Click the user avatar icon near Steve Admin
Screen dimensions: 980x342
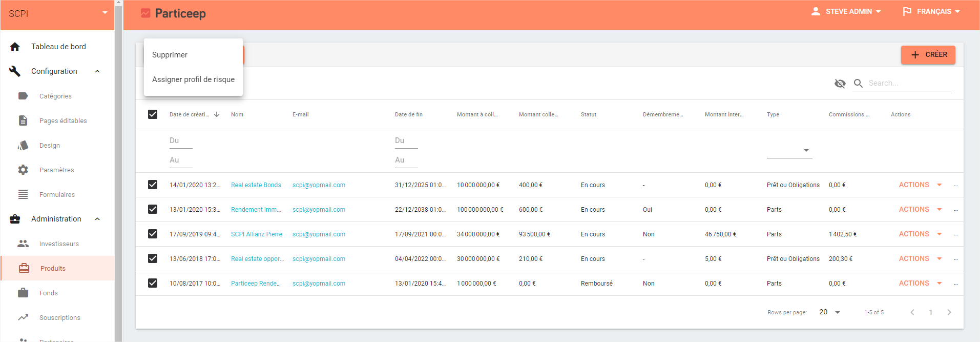coord(816,11)
